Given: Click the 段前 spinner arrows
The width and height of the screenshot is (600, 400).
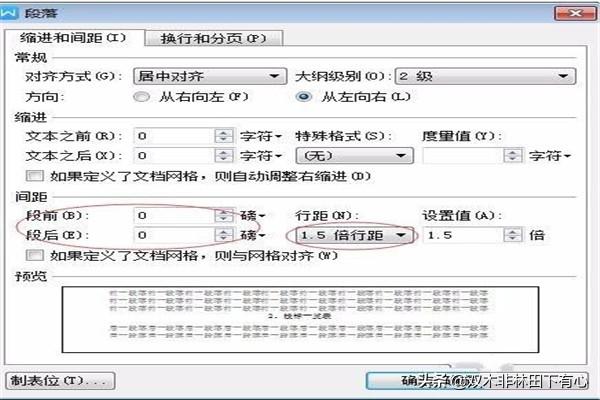Looking at the screenshot, I should (x=223, y=216).
